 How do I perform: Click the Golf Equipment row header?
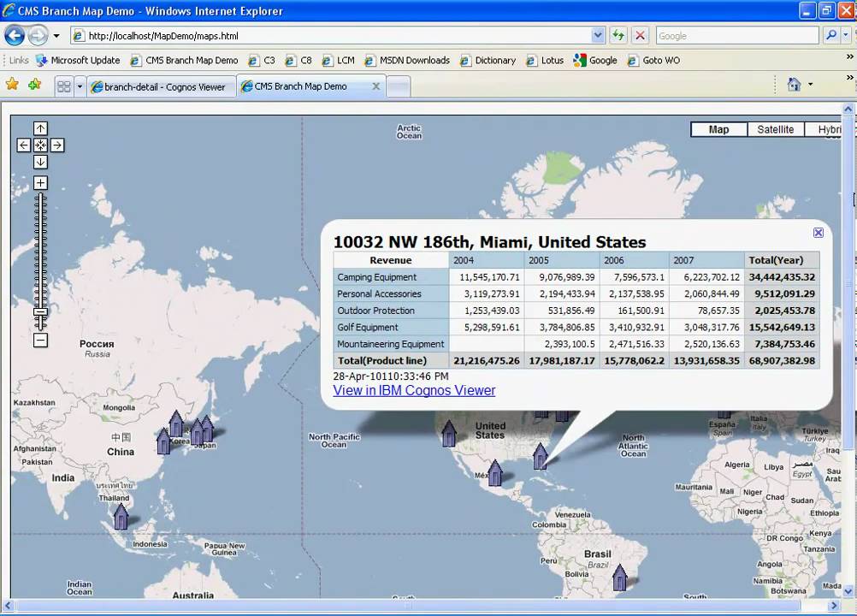coord(392,328)
